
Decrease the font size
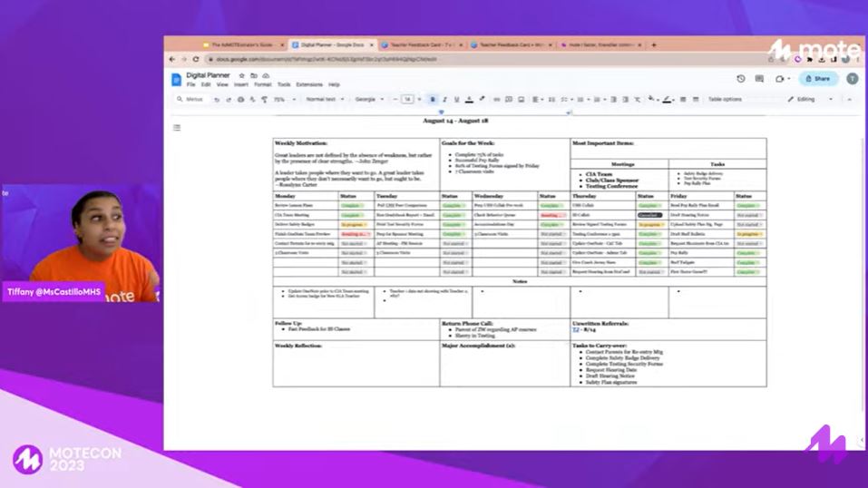pos(395,100)
